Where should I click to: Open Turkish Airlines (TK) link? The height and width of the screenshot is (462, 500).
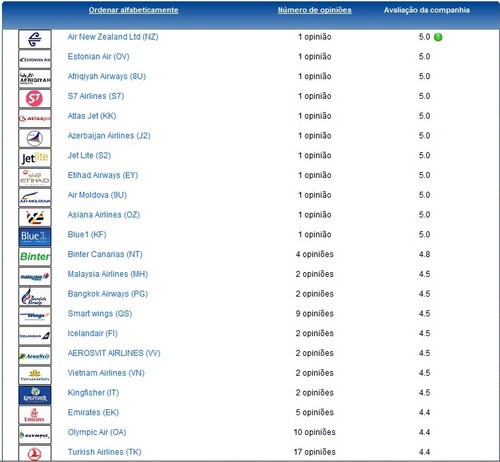click(104, 452)
